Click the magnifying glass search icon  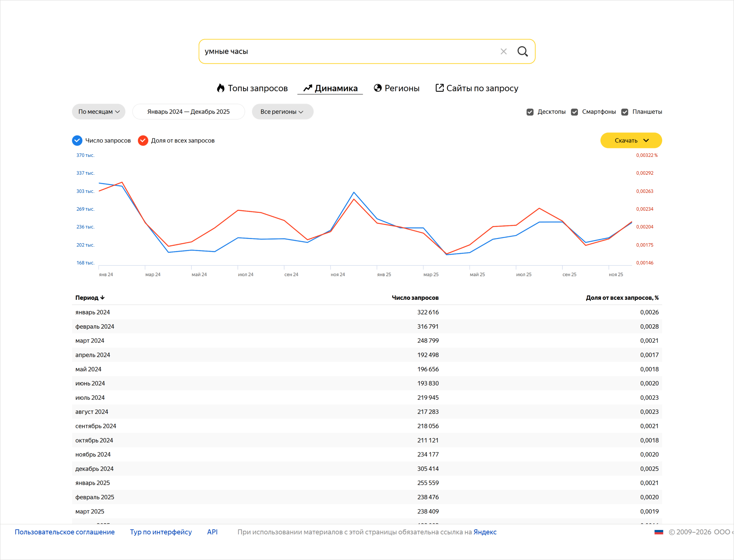click(x=522, y=51)
